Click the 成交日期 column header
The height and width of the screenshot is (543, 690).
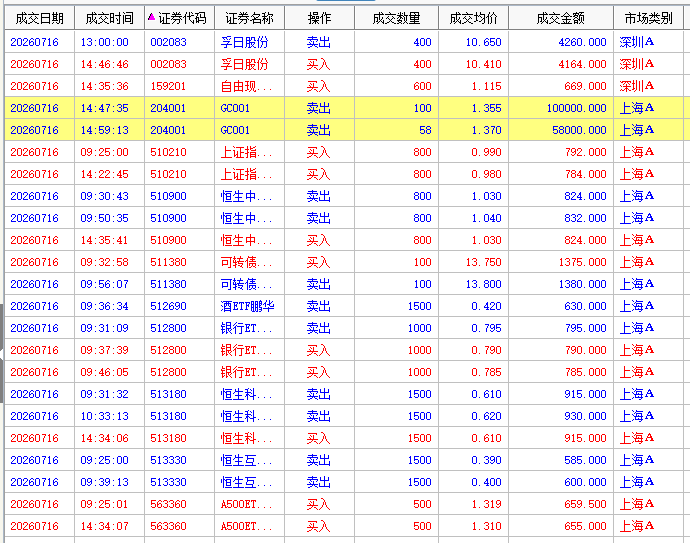click(40, 18)
